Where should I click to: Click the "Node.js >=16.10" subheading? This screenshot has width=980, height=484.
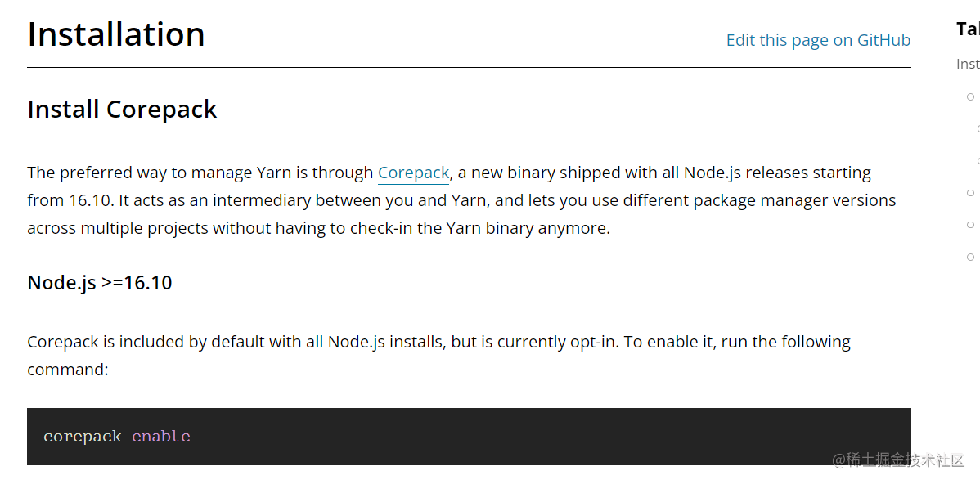(99, 282)
